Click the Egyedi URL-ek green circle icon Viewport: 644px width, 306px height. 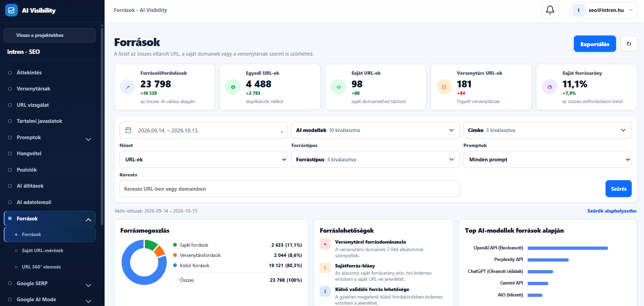click(233, 87)
